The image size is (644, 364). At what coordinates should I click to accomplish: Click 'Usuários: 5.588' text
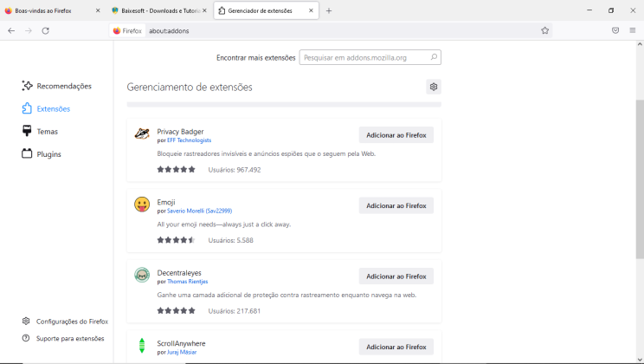(x=231, y=240)
